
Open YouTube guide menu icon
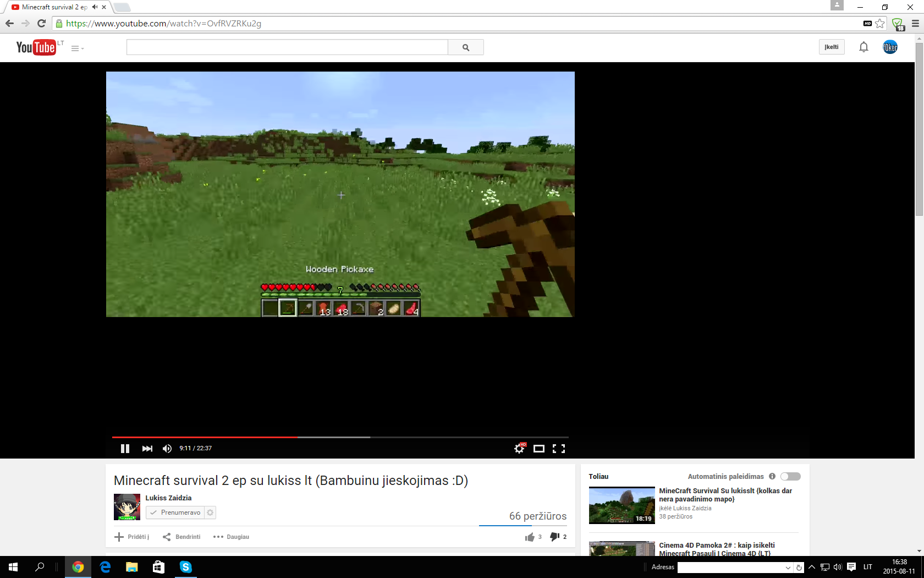(x=78, y=48)
